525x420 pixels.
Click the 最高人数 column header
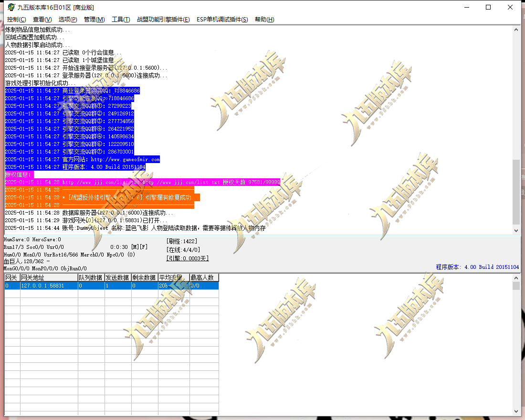click(204, 277)
